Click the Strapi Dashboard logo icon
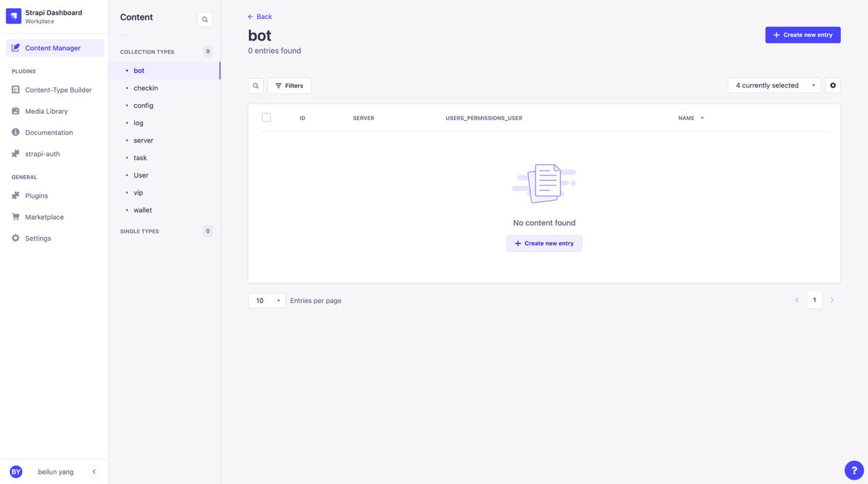 pos(14,16)
